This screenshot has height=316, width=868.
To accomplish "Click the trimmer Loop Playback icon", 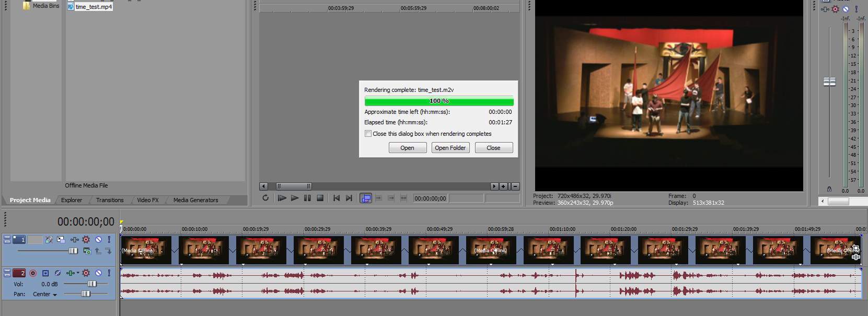I will (x=265, y=198).
